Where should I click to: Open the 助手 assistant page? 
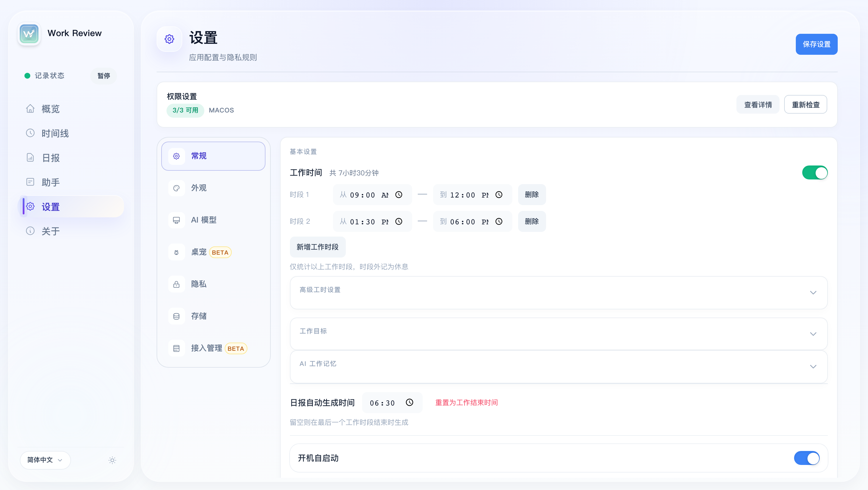click(71, 182)
